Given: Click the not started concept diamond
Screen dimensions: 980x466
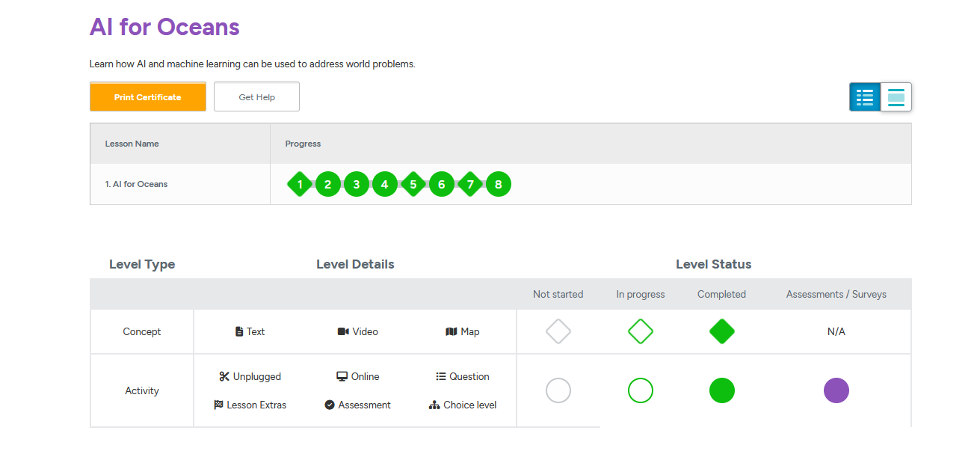Looking at the screenshot, I should tap(558, 331).
